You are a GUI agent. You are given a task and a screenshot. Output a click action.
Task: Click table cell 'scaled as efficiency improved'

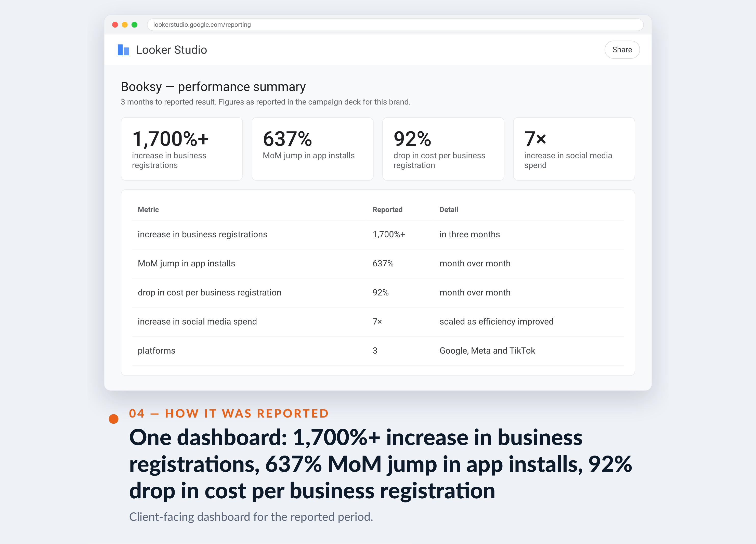click(x=496, y=321)
